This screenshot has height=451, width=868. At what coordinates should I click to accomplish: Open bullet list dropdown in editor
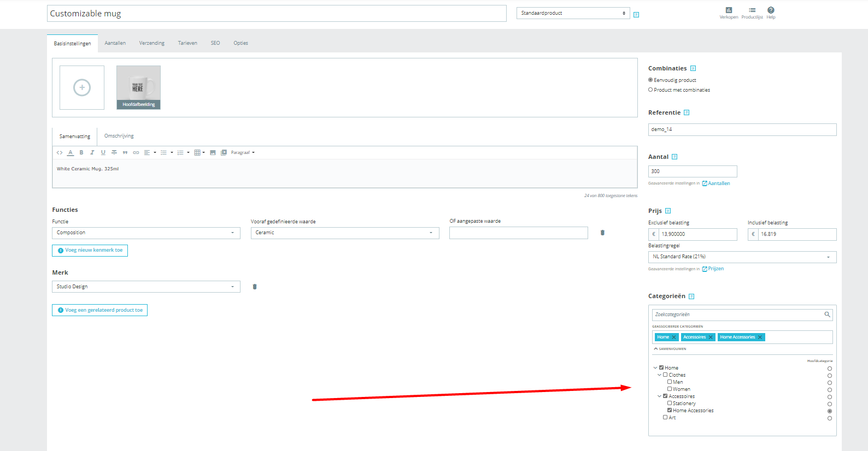(x=167, y=153)
